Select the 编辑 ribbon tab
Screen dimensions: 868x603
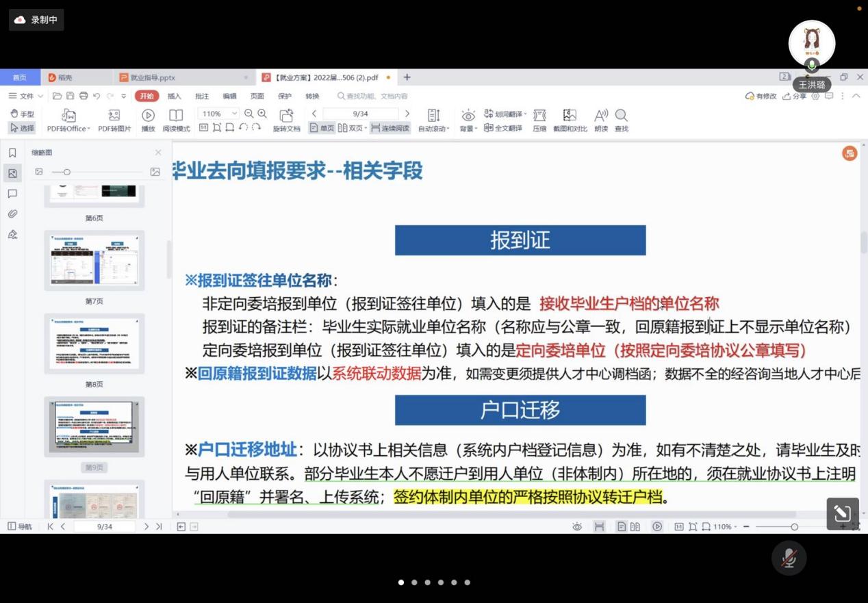pyautogui.click(x=229, y=97)
